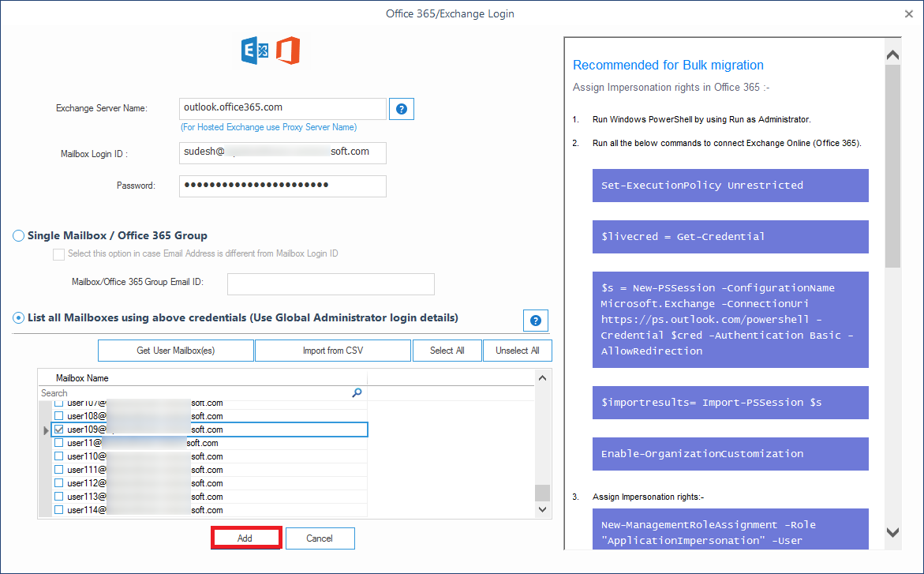Click the Office 365 logo icon
This screenshot has height=574, width=924.
[x=287, y=51]
